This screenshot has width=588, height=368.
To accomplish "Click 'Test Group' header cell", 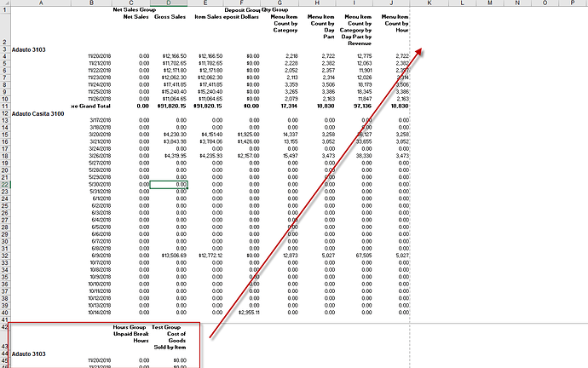I will pos(166,327).
